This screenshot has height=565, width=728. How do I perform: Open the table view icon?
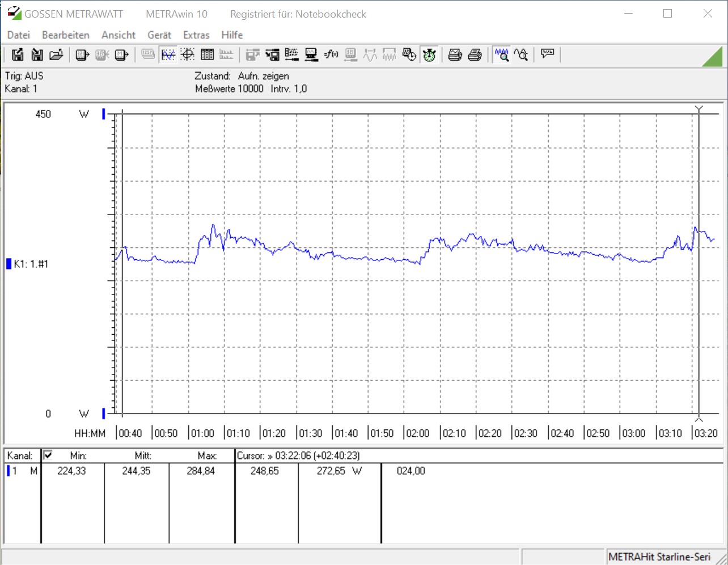coord(207,54)
